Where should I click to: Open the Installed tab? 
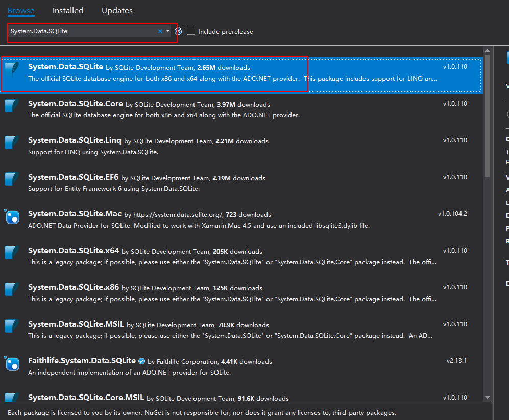pyautogui.click(x=68, y=11)
